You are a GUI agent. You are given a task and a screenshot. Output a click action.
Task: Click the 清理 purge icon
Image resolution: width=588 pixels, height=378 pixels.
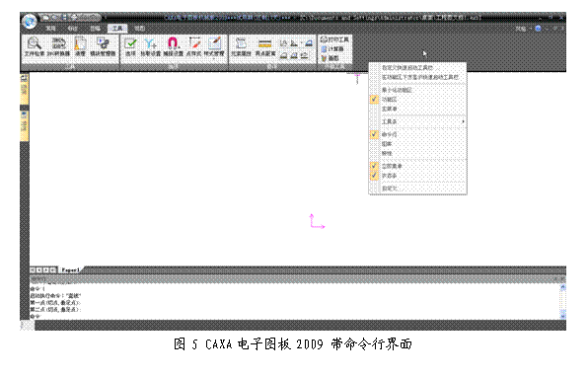[80, 47]
